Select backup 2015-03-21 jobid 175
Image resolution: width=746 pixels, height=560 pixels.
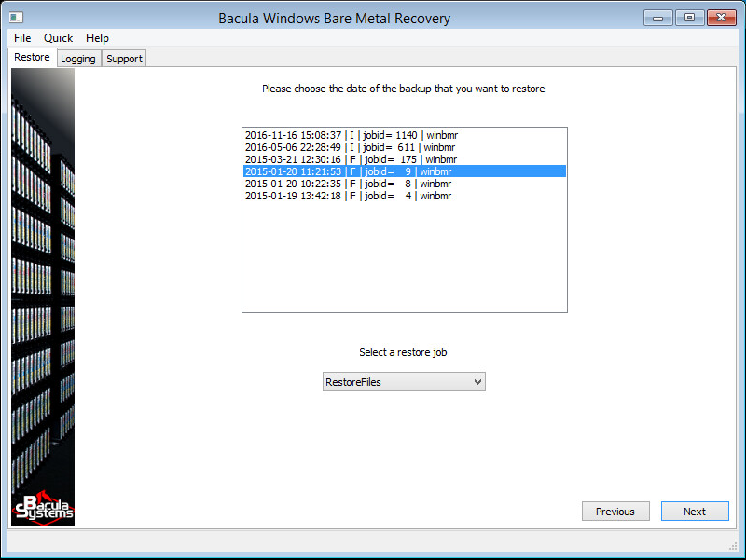(405, 159)
